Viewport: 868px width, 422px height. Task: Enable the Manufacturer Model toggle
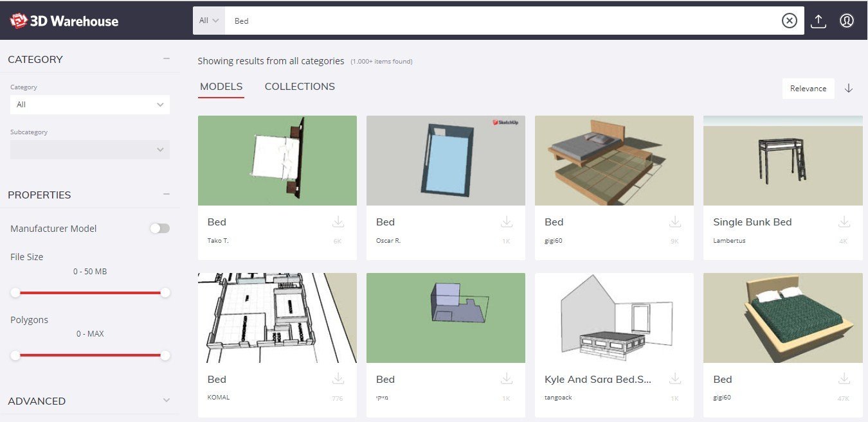[159, 229]
